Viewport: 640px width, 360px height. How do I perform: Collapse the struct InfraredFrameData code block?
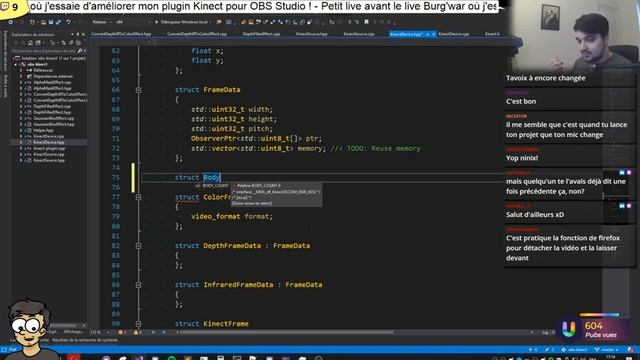tap(138, 285)
